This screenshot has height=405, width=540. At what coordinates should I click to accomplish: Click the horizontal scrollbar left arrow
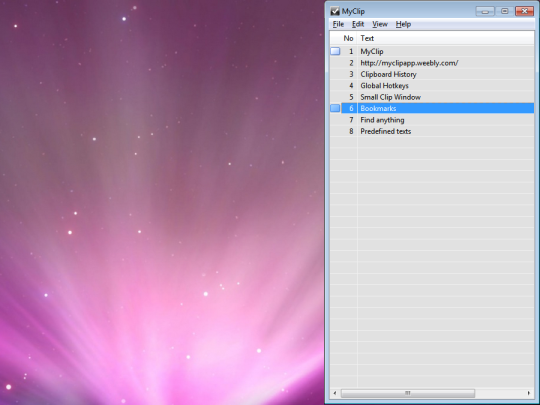(x=335, y=393)
